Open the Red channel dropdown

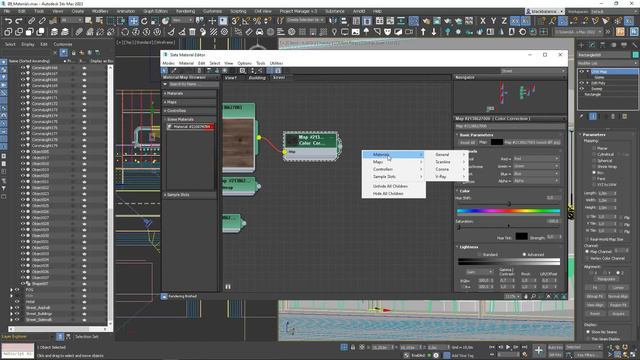(x=536, y=158)
